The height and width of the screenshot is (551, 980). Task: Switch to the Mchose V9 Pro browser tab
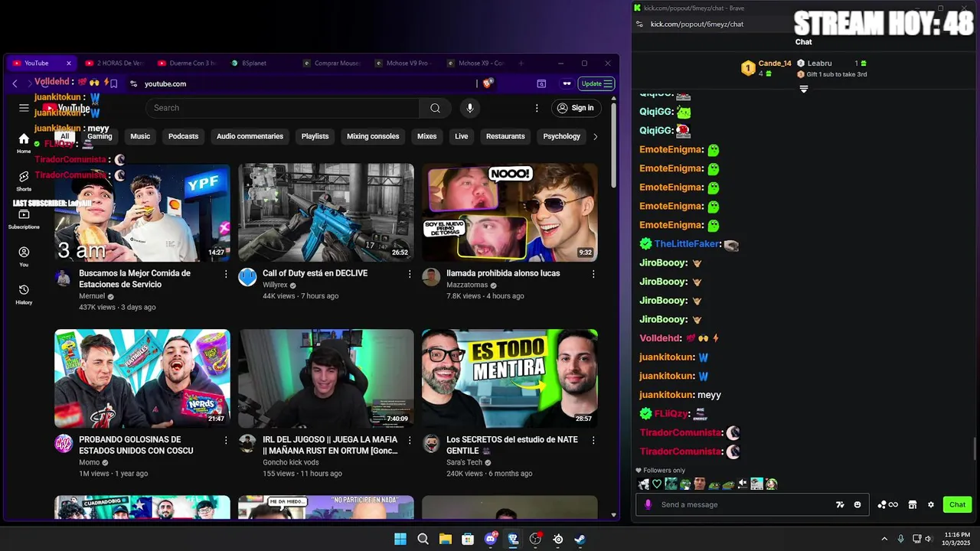(x=403, y=63)
